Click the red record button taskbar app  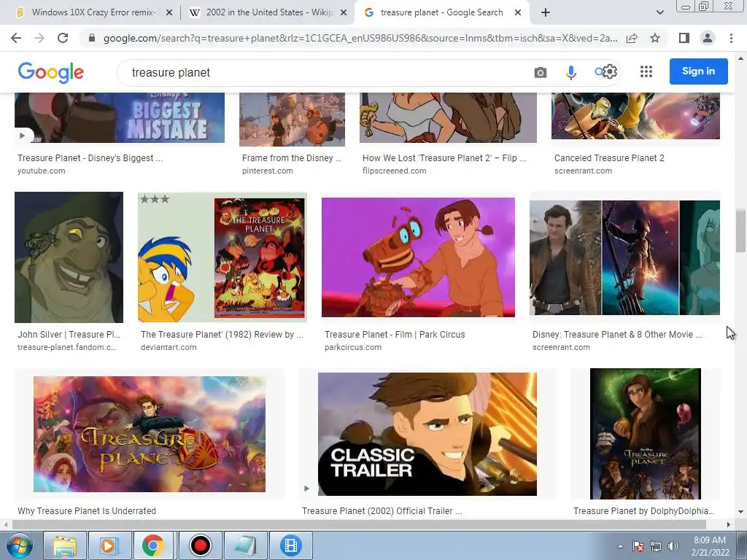pyautogui.click(x=200, y=545)
